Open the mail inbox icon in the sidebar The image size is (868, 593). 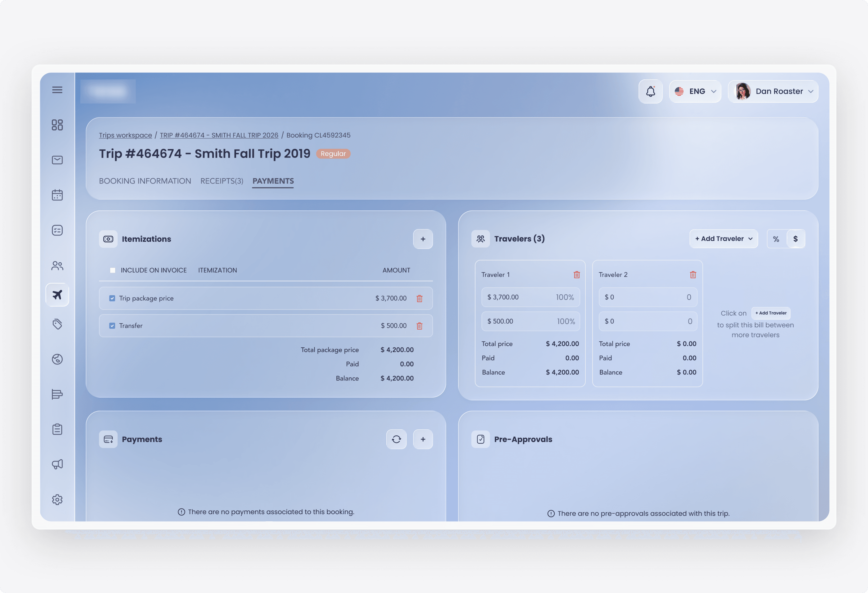coord(57,160)
